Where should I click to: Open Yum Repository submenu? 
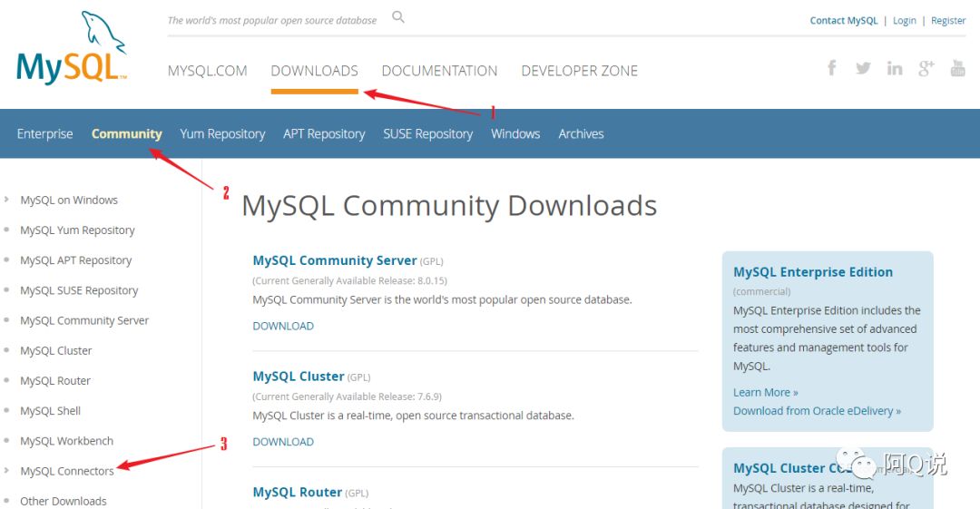click(x=222, y=133)
